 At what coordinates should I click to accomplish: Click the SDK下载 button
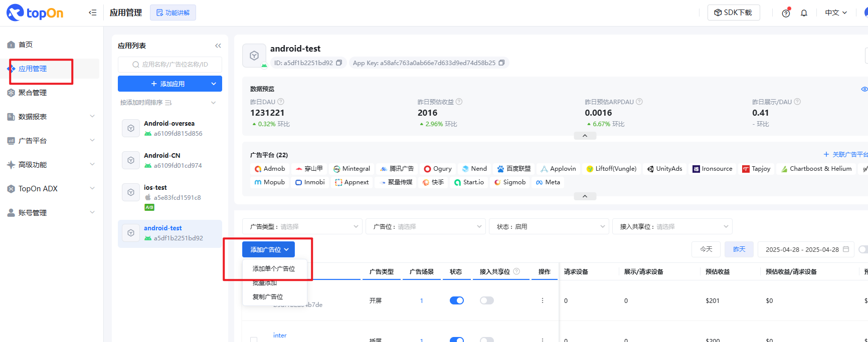pos(734,13)
